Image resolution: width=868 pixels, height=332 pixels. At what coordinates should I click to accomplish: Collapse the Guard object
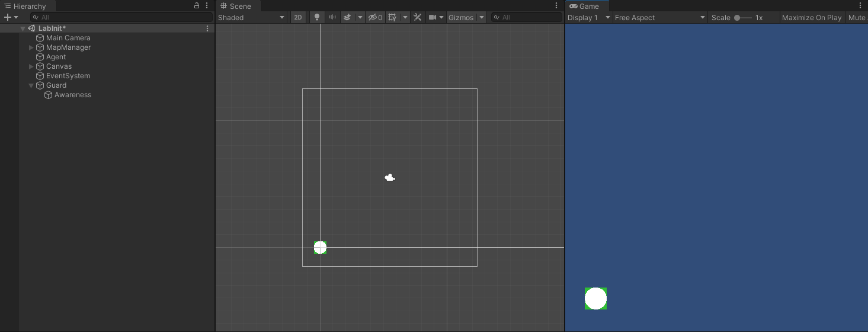click(x=31, y=85)
